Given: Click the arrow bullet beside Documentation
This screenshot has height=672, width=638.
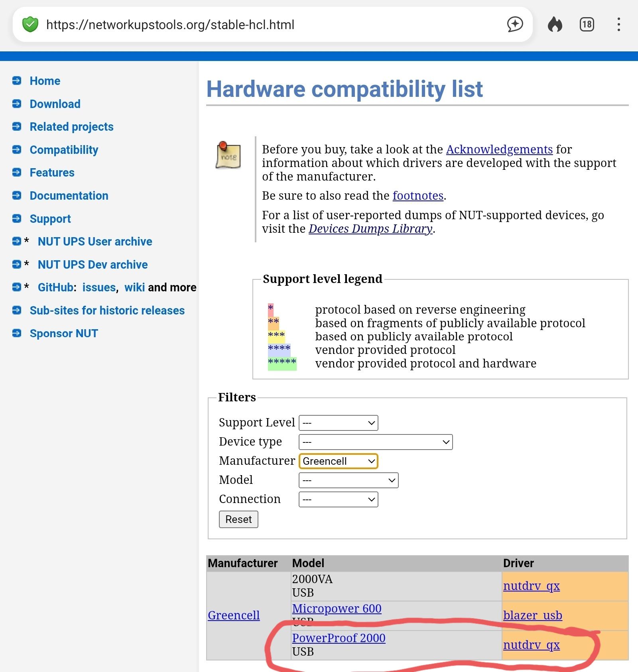Looking at the screenshot, I should 17,195.
